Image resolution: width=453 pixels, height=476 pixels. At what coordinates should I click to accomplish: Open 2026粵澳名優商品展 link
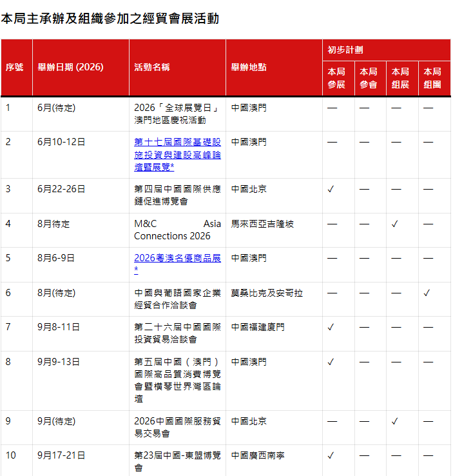(177, 263)
